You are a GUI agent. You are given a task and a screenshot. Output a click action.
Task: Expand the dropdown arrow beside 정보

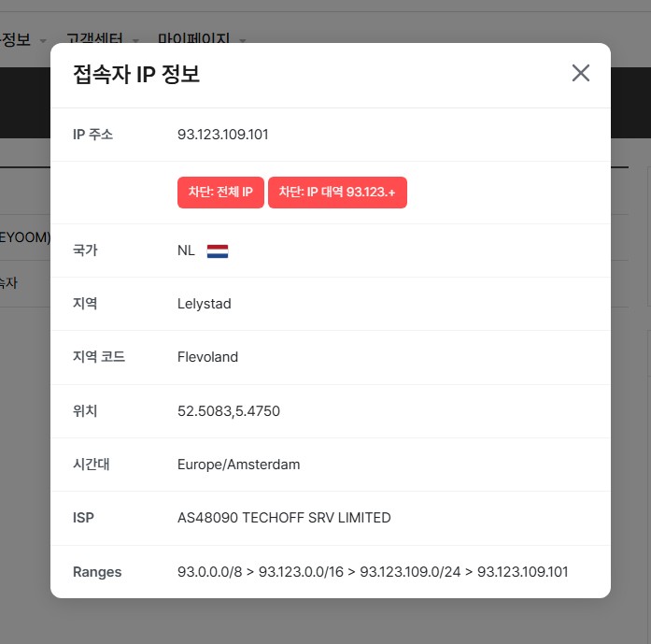[x=43, y=41]
